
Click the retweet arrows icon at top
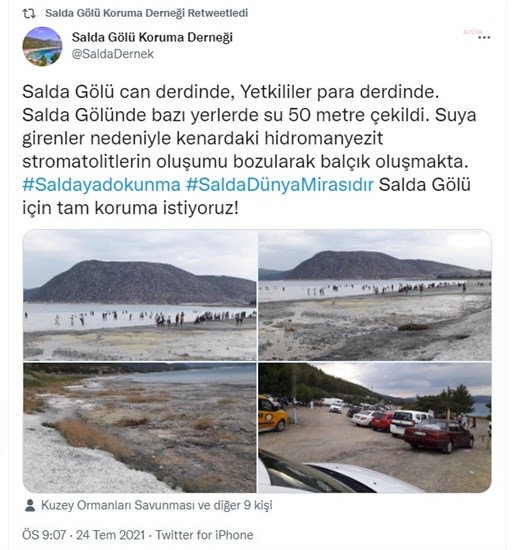pyautogui.click(x=29, y=13)
